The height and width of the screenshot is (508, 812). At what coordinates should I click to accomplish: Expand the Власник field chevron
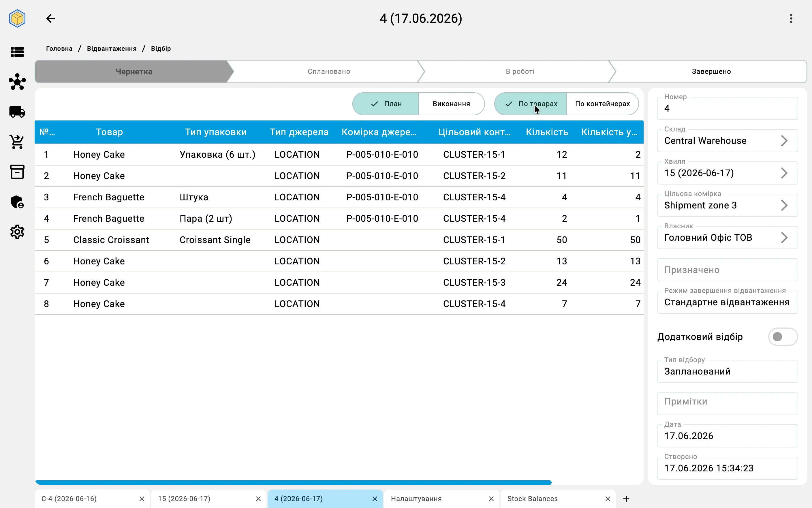pos(784,238)
